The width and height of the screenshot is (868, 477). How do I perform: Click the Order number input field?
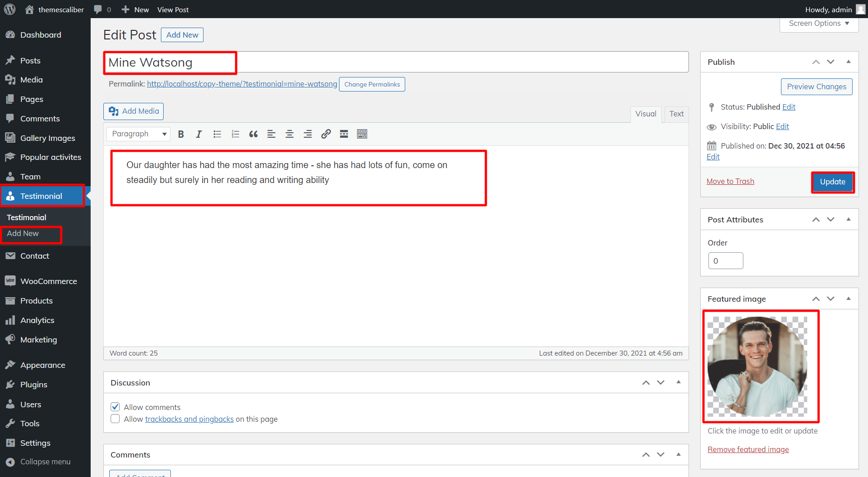pyautogui.click(x=725, y=261)
